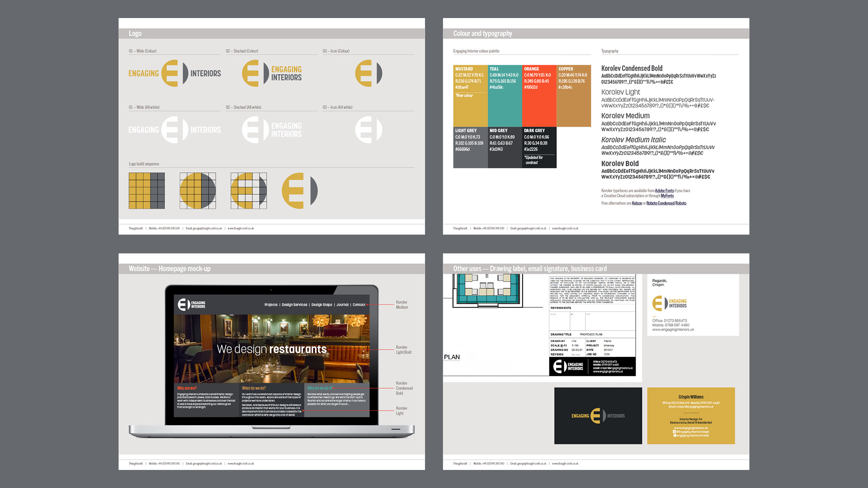Select the all-white icon-only E mark

click(368, 130)
